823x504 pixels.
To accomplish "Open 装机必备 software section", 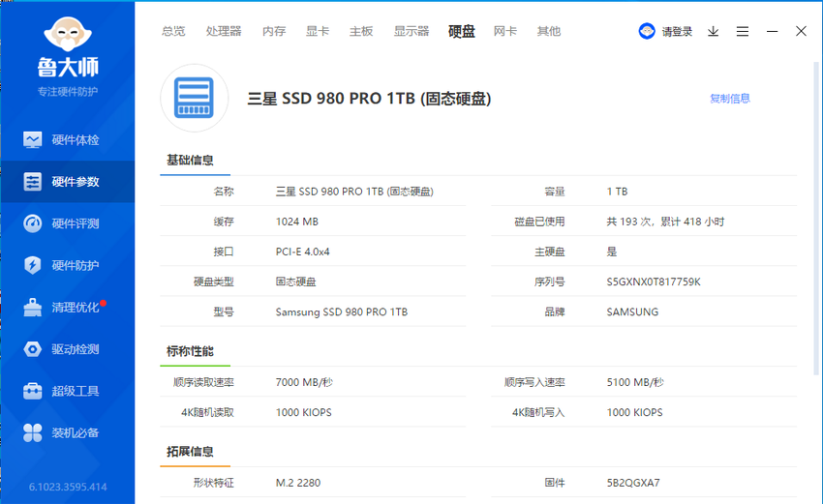I will (67, 433).
